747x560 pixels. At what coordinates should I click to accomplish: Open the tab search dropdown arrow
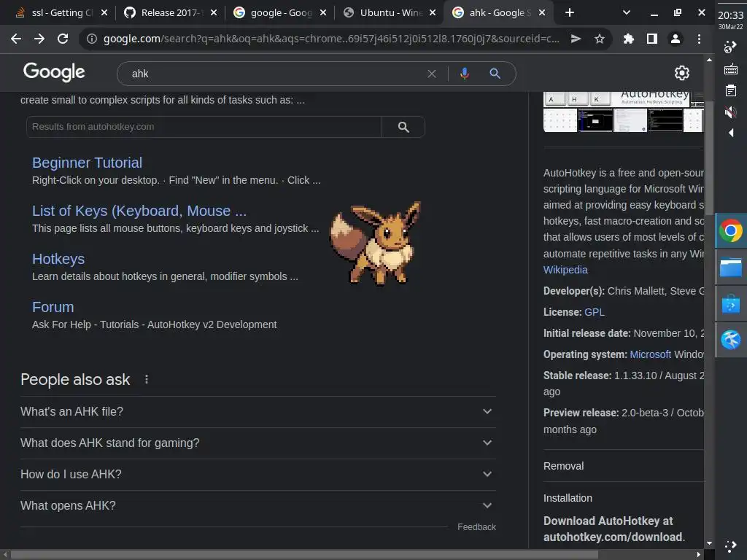[627, 13]
